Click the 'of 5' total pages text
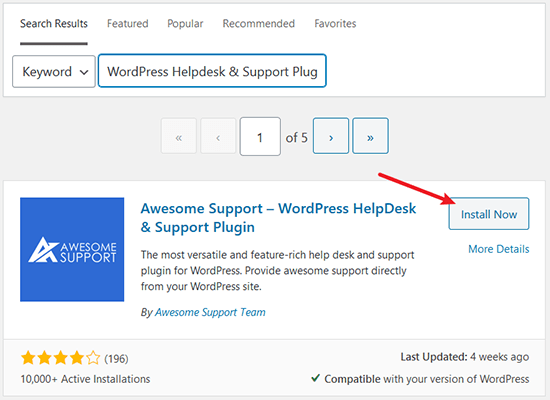 coord(296,138)
